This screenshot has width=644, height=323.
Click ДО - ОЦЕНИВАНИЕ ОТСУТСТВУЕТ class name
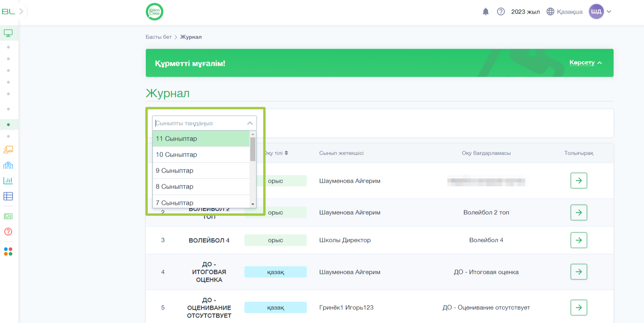pos(209,308)
